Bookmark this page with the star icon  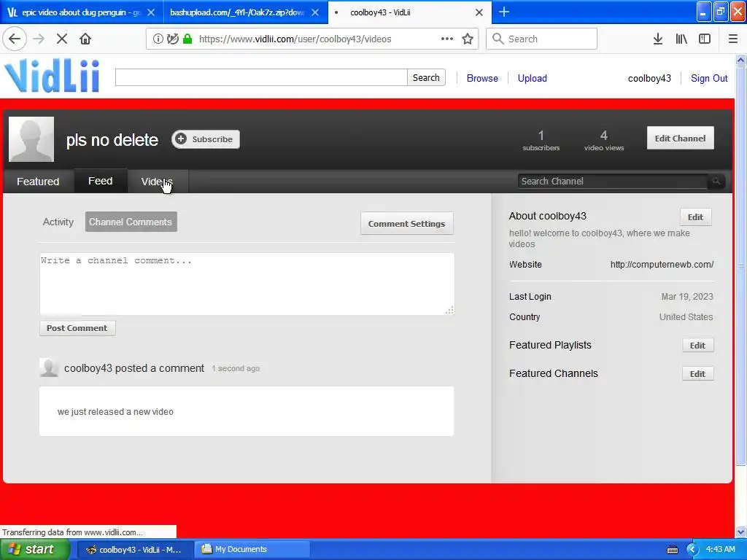point(468,39)
